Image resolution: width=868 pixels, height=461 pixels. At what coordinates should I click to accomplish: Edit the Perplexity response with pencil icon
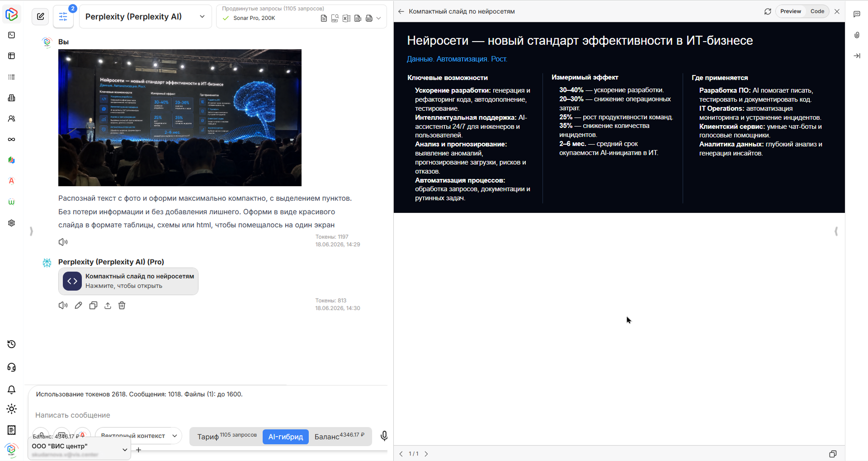point(78,306)
